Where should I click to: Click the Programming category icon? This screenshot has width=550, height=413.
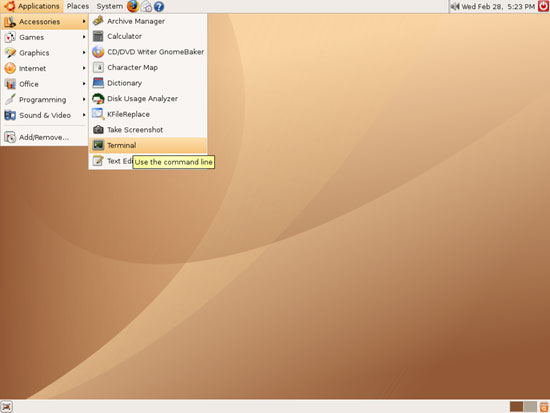pyautogui.click(x=10, y=99)
